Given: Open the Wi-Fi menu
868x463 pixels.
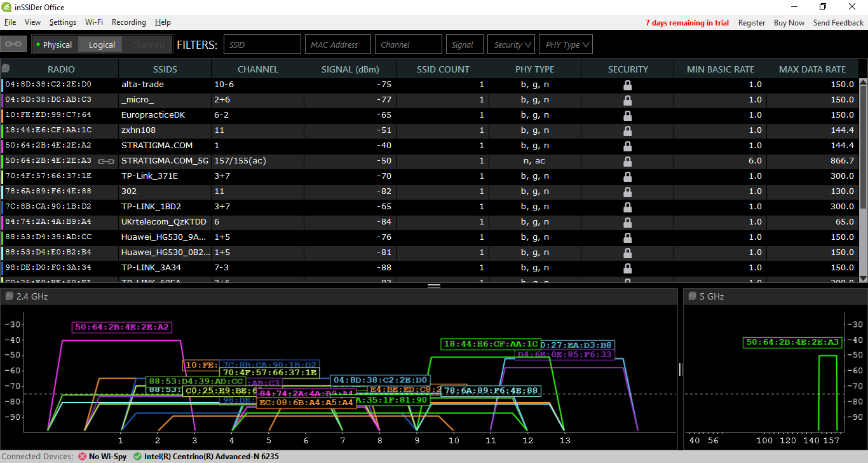Looking at the screenshot, I should 94,22.
